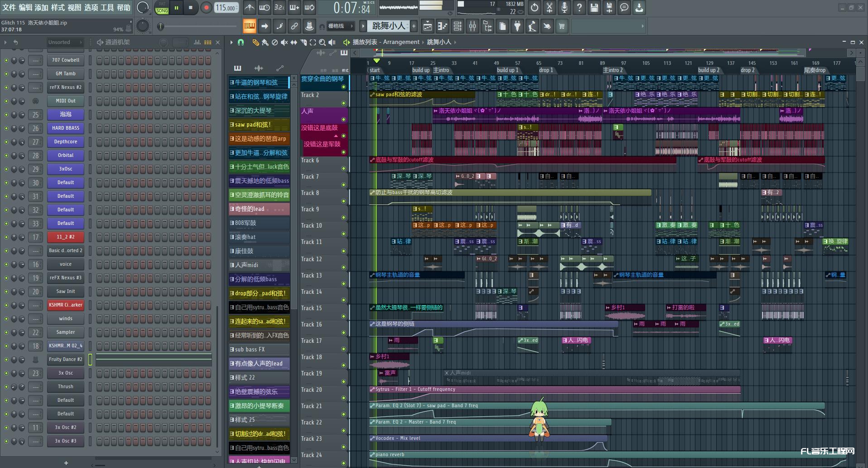Toggle mute dot on Track 20
The width and height of the screenshot is (868, 468).
(343, 398)
